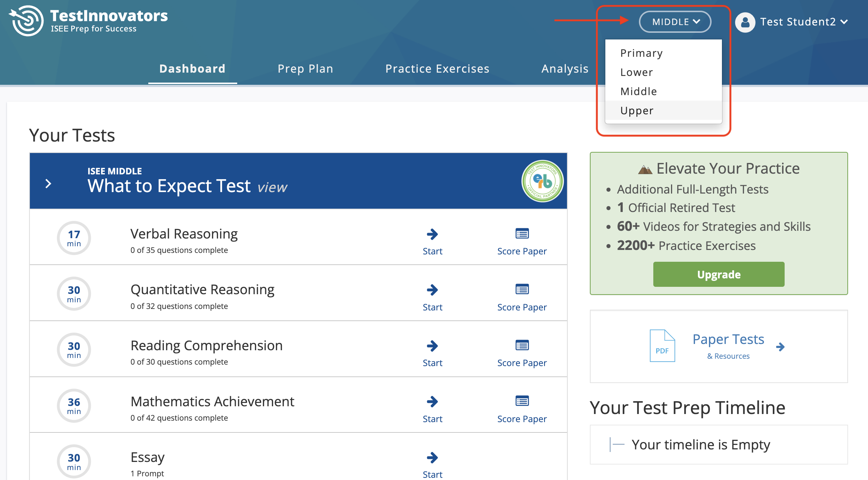The height and width of the screenshot is (480, 868).
Task: Select Primary from the level menu
Action: click(663, 53)
